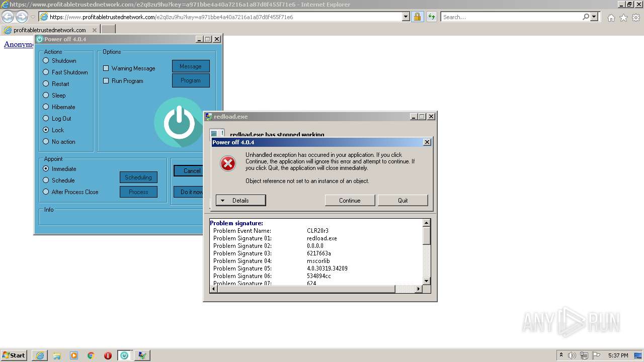Click the IE search box
Viewport: 644px width, 362px height.
click(511, 17)
